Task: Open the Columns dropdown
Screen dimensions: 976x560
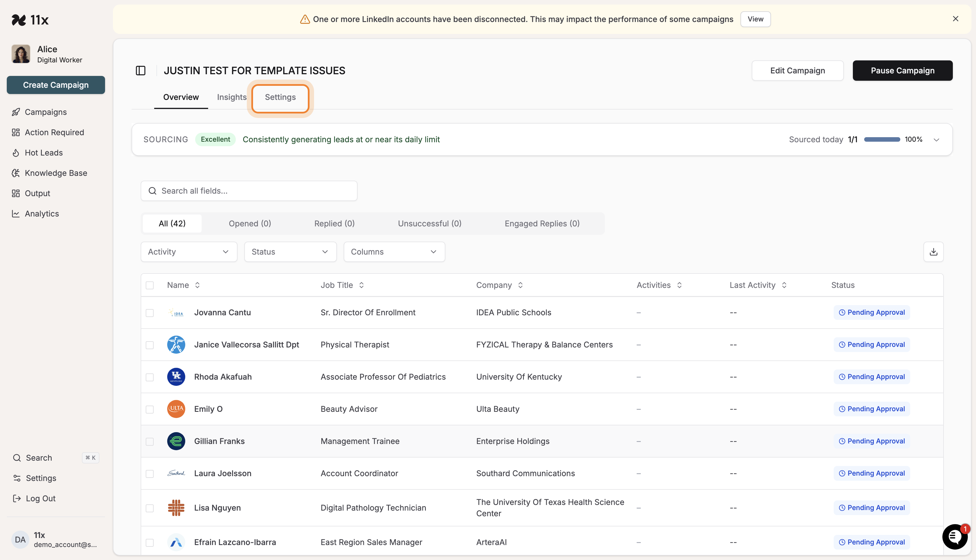Action: point(394,251)
